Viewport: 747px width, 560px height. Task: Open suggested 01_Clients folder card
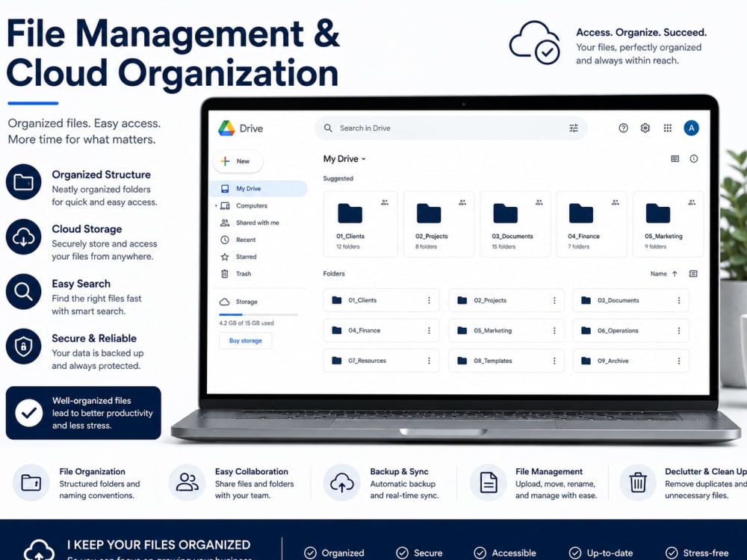pyautogui.click(x=360, y=224)
